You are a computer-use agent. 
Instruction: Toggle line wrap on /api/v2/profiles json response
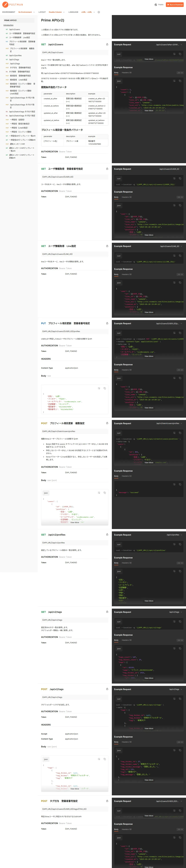click(x=174, y=571)
